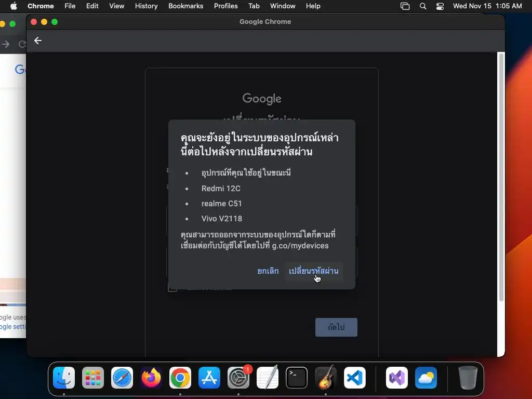
Task: Open the File menu
Action: click(70, 6)
